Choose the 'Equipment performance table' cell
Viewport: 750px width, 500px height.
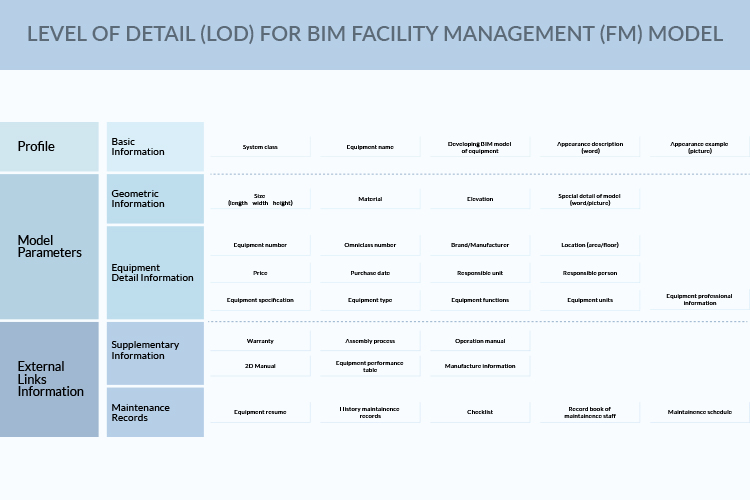tap(370, 366)
